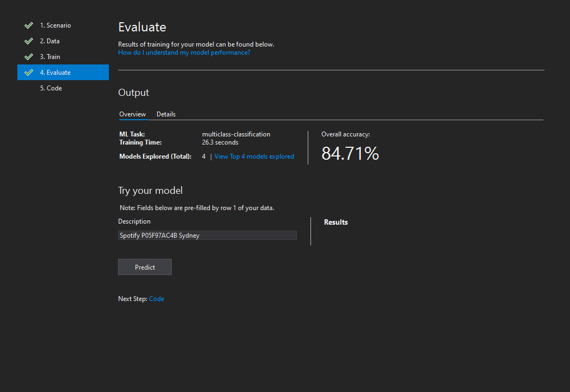The height and width of the screenshot is (392, 570).
Task: Click the 84.71% overall accuracy value
Action: [350, 154]
